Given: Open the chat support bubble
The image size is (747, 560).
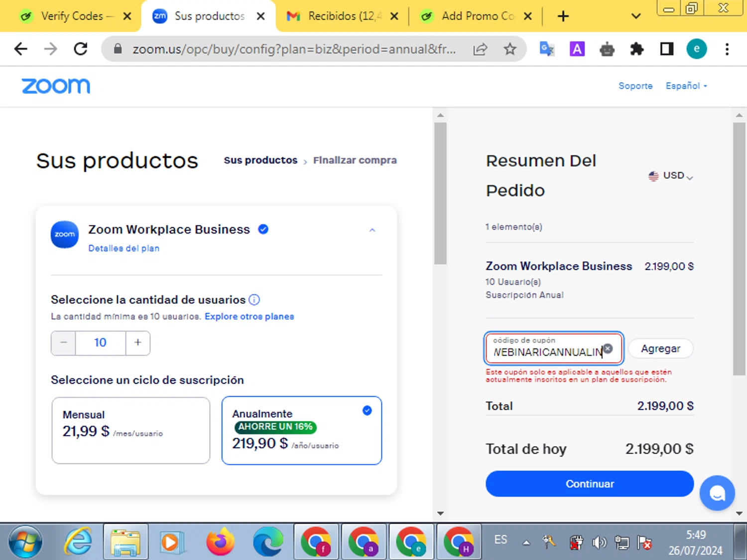Looking at the screenshot, I should (717, 493).
